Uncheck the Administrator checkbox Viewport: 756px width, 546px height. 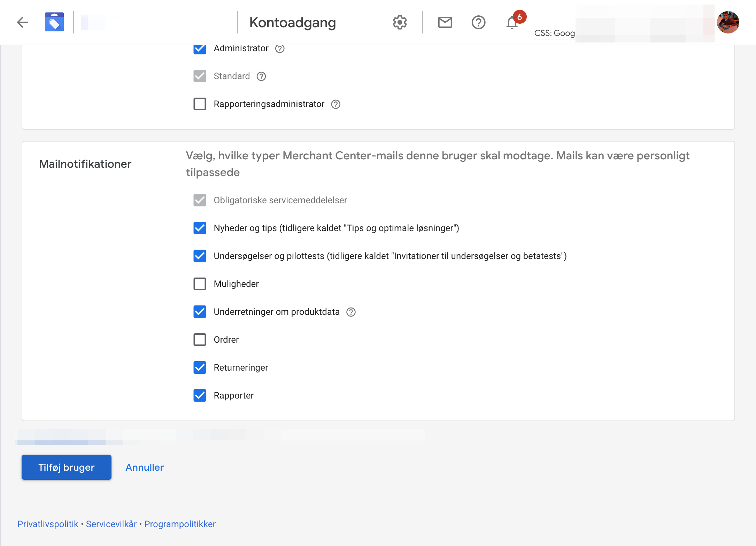click(x=200, y=49)
